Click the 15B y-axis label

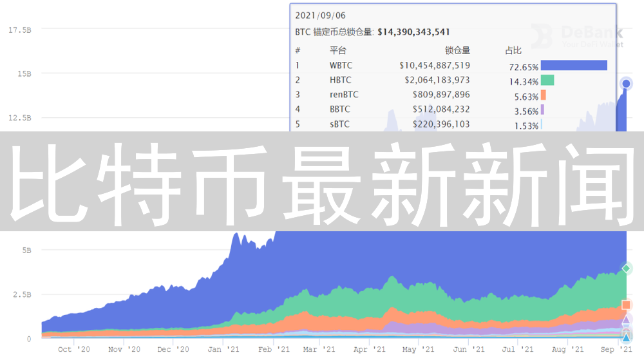coord(24,73)
